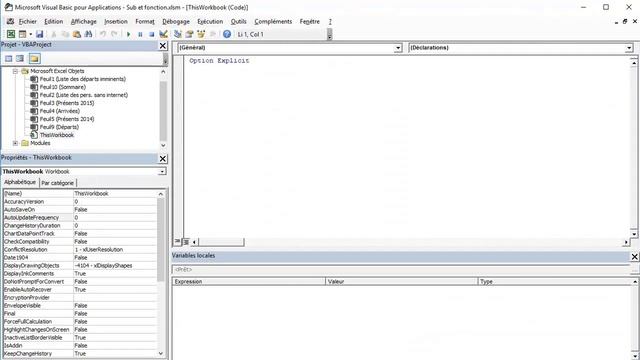Toggle Design Mode icon

[163, 34]
